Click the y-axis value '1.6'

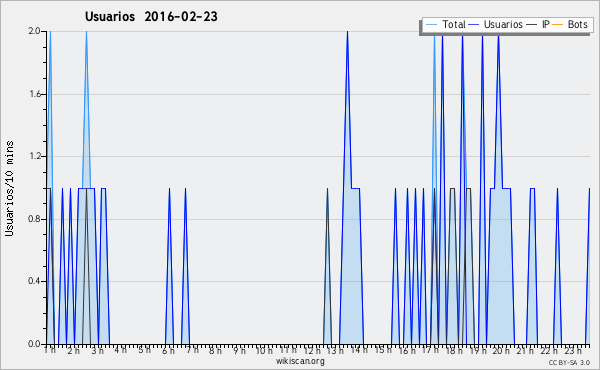pos(34,94)
